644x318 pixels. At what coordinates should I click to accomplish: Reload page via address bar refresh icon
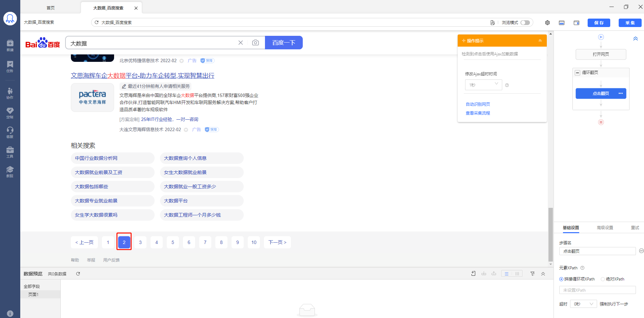click(97, 22)
